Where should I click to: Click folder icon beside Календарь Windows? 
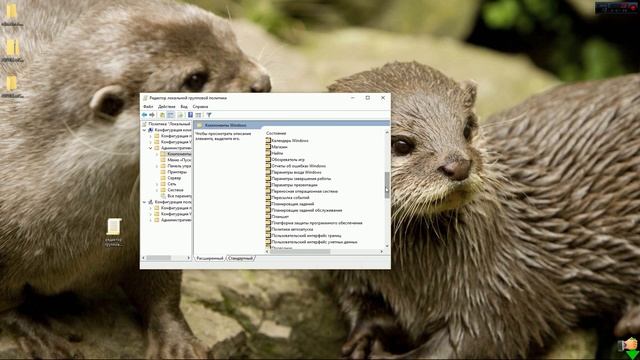[268, 140]
